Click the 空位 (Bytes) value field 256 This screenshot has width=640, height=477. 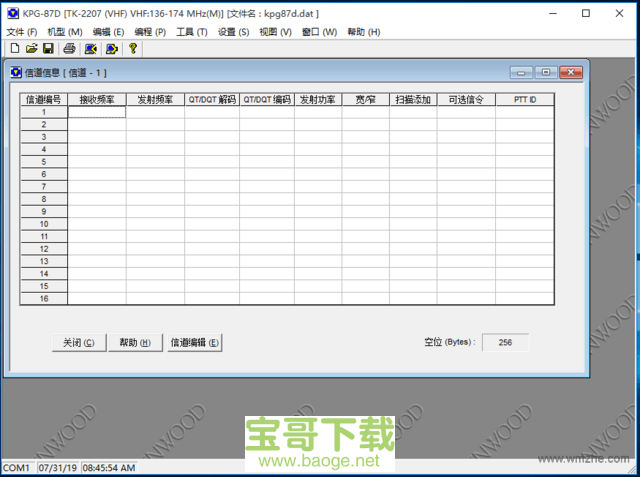pos(505,342)
